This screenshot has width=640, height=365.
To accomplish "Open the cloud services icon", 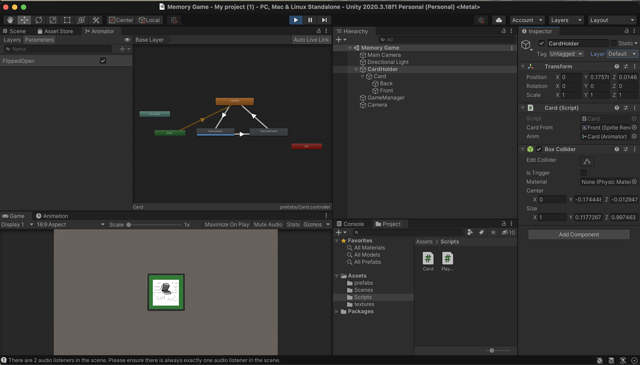I will tap(498, 20).
